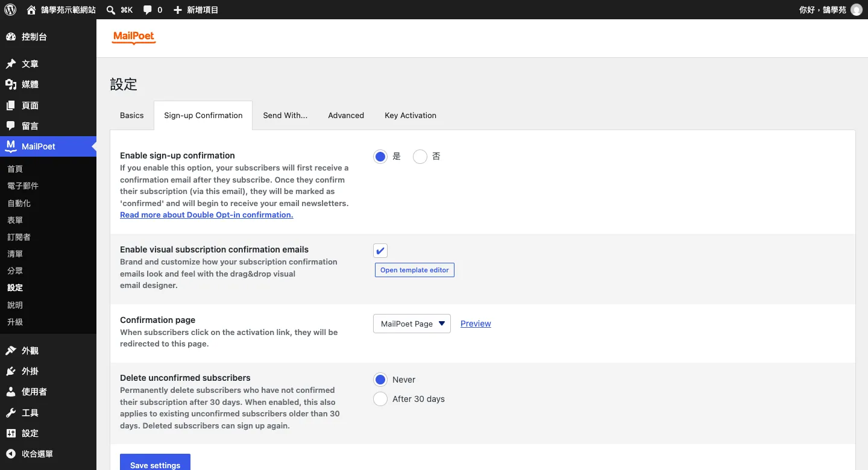Screen dimensions: 868x470
Task: Click the 收合選單 collapse arrow icon
Action: click(11, 454)
